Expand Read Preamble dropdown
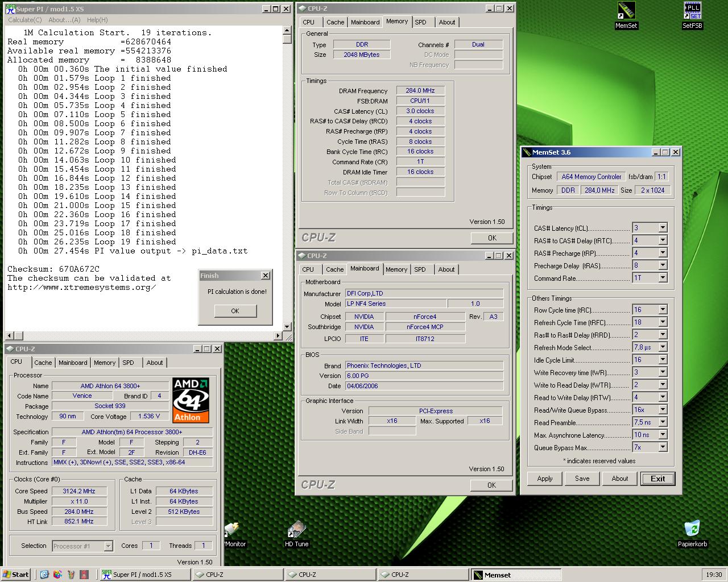The height and width of the screenshot is (582, 728). (663, 422)
